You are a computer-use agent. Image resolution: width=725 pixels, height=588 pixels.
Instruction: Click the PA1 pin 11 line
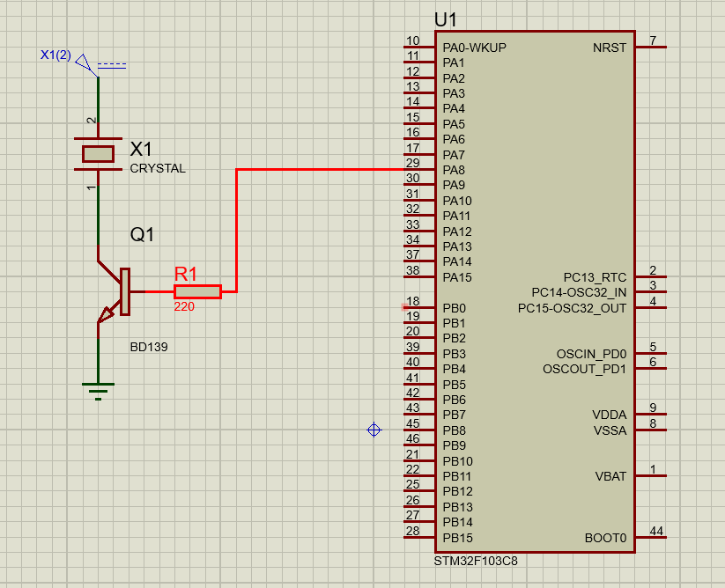(x=420, y=62)
